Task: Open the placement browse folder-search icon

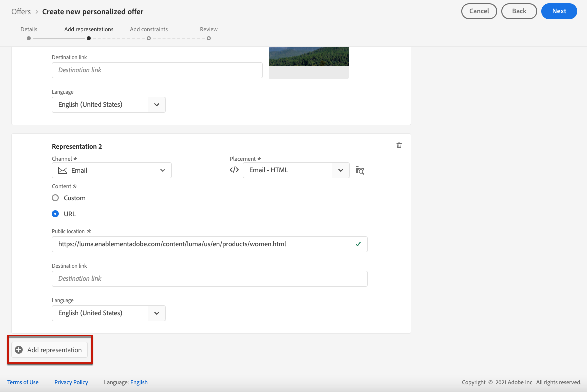Action: click(360, 170)
